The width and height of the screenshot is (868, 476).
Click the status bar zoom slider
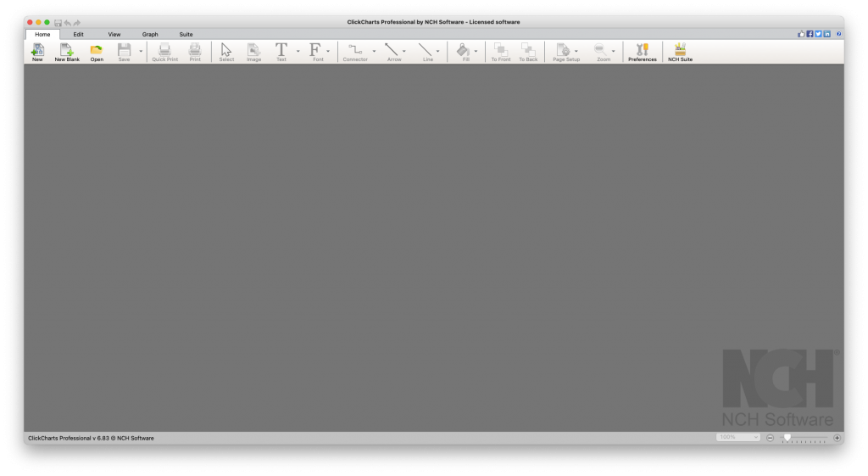point(804,438)
